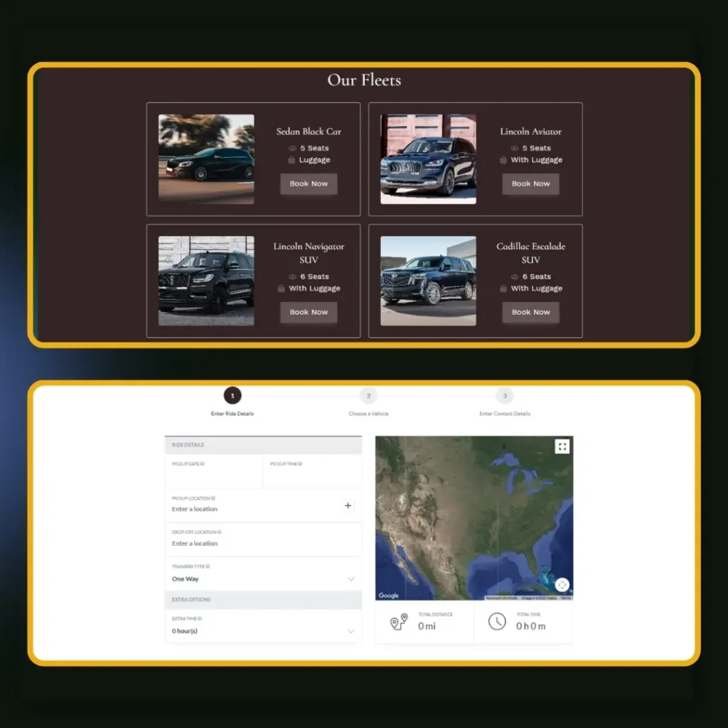The image size is (728, 728).
Task: Select step 2 Choose a Vehicle
Action: click(368, 396)
